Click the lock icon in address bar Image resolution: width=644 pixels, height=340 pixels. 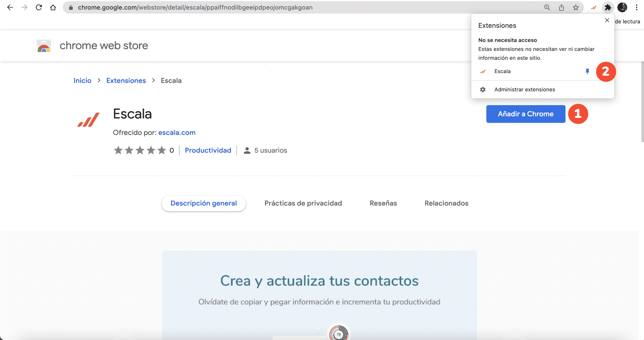pos(71,7)
